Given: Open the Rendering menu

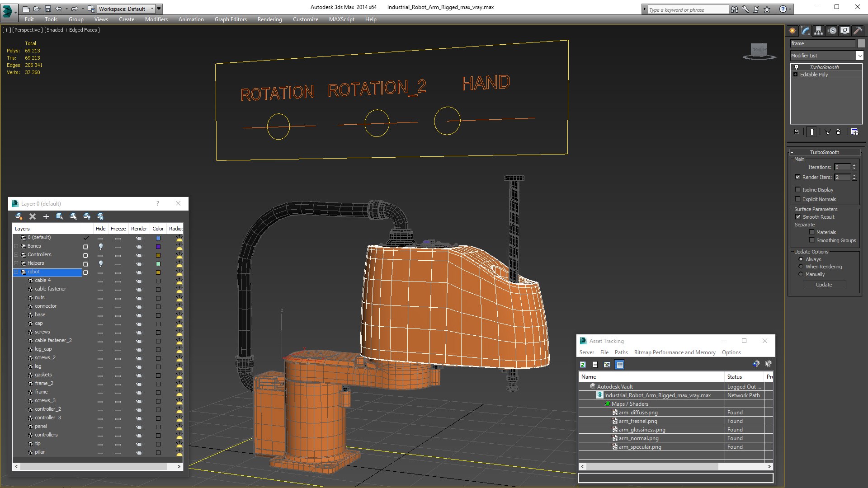Looking at the screenshot, I should [269, 19].
